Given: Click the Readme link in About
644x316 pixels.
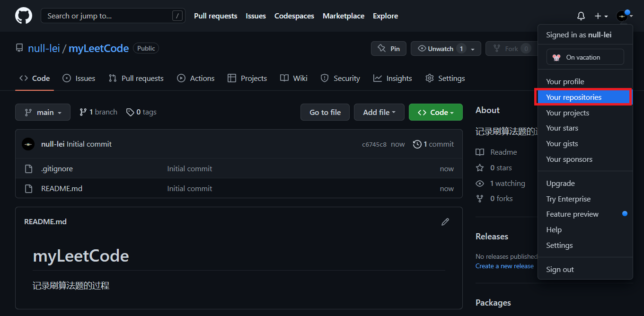Looking at the screenshot, I should [496, 152].
